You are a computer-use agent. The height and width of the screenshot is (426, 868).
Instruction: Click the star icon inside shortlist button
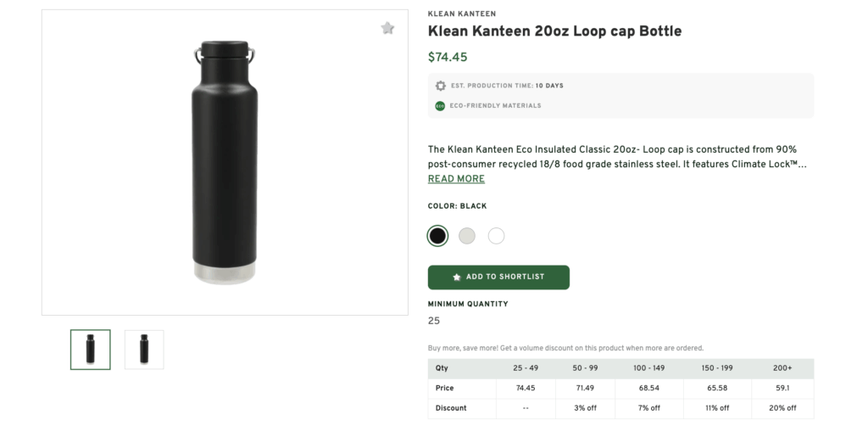click(457, 277)
